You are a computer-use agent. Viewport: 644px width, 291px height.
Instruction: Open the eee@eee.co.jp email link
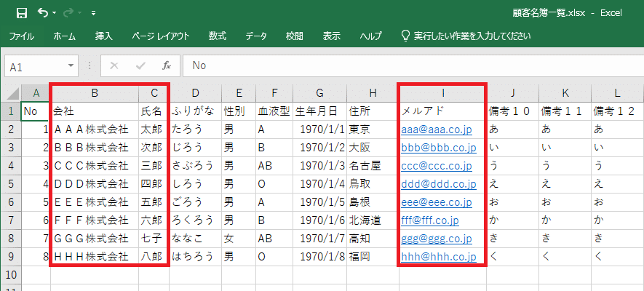437,202
